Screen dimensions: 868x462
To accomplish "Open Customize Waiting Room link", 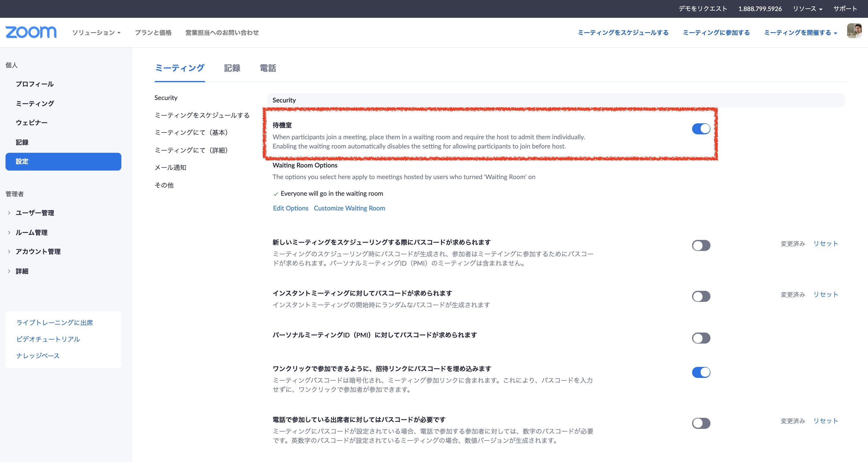I will (349, 208).
